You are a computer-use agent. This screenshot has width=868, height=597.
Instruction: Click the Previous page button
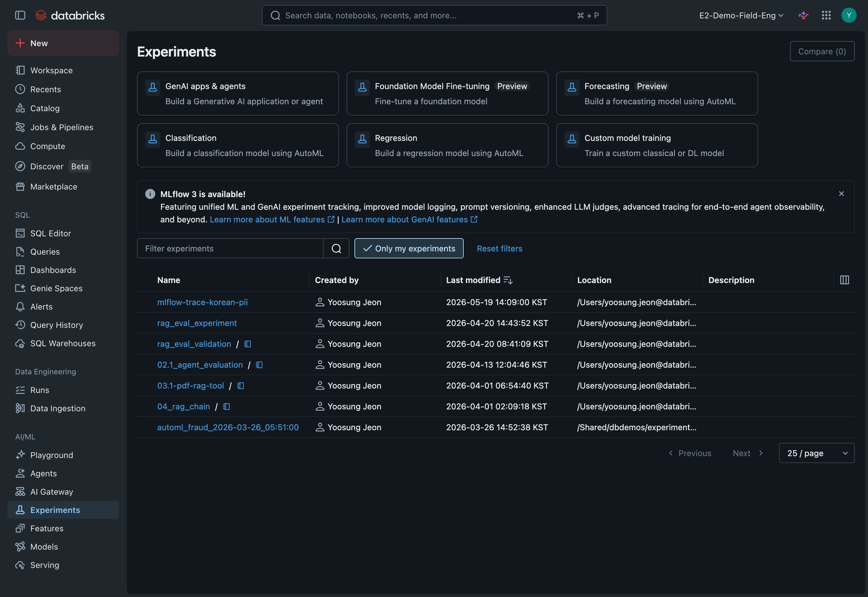[x=690, y=453]
